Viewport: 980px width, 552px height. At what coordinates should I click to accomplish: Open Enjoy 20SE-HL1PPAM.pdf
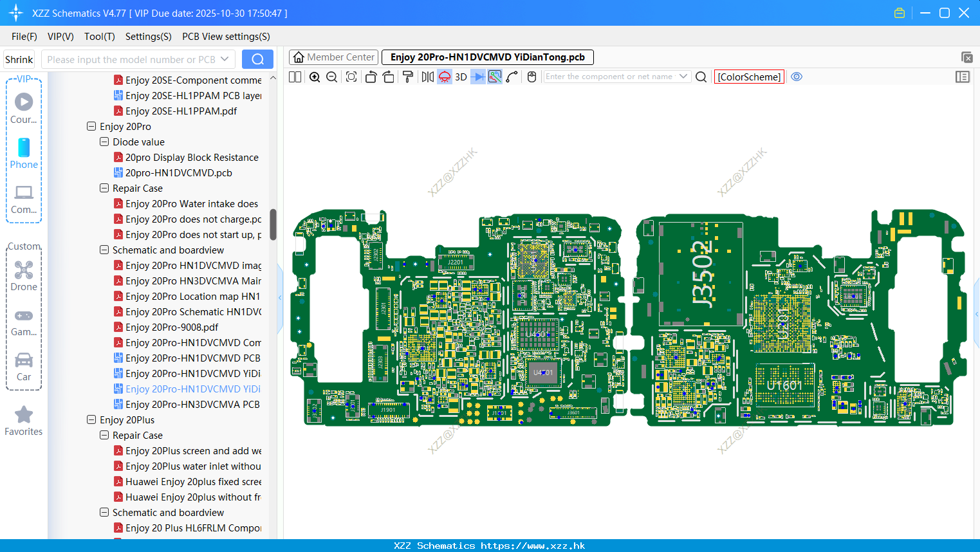(x=176, y=111)
